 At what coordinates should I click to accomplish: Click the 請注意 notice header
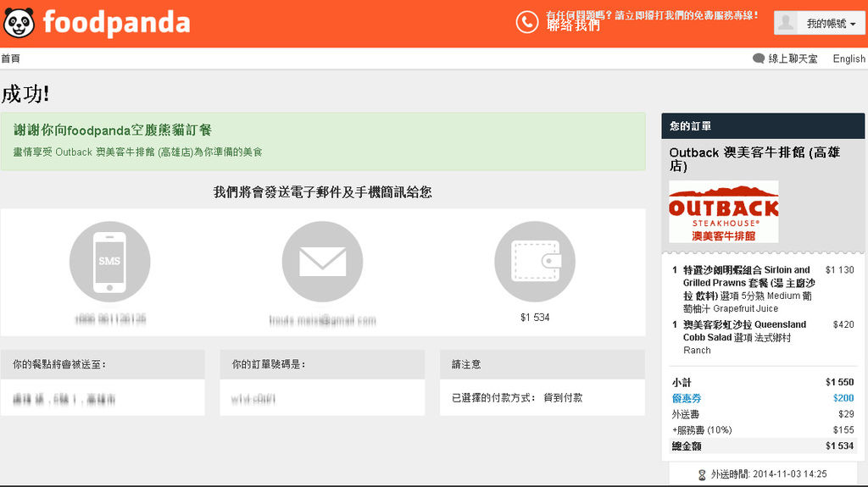tap(542, 364)
